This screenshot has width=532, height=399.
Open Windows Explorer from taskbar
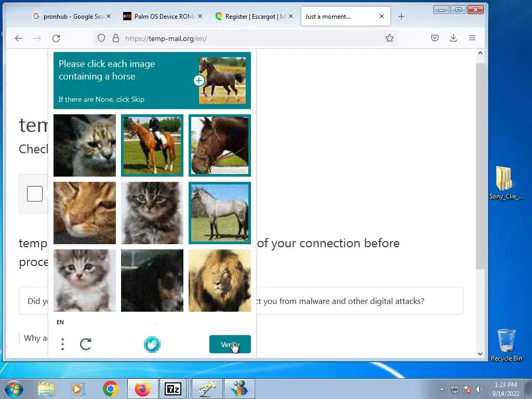(46, 389)
